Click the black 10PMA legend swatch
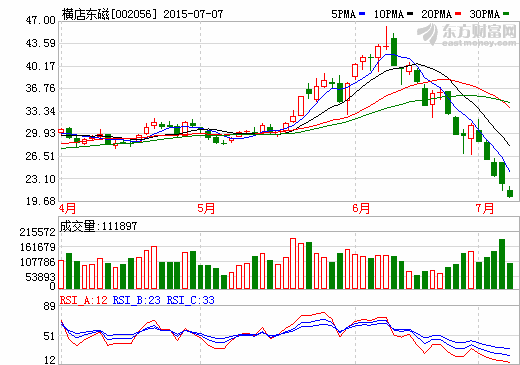 pos(410,14)
